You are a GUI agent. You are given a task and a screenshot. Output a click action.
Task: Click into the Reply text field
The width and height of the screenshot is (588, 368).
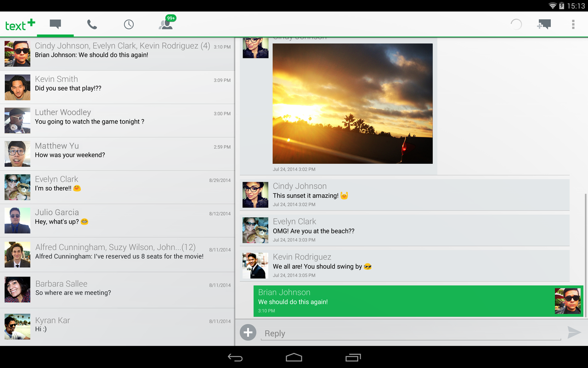coord(411,333)
